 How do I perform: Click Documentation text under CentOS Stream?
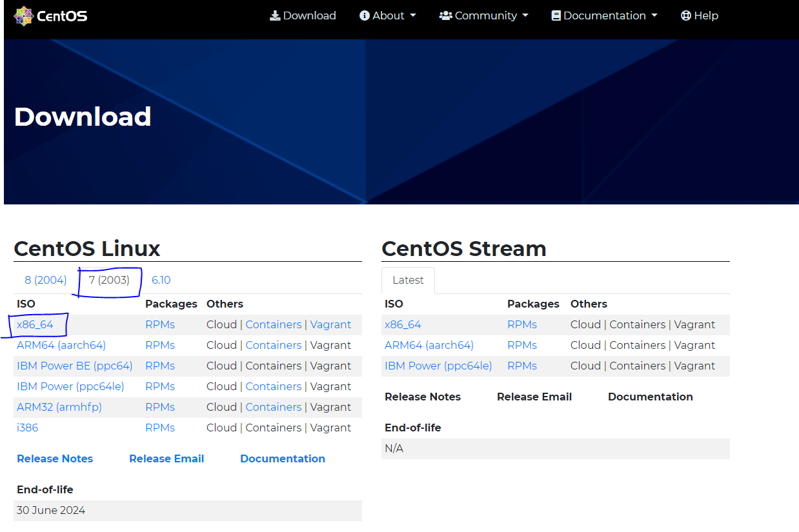(x=651, y=397)
